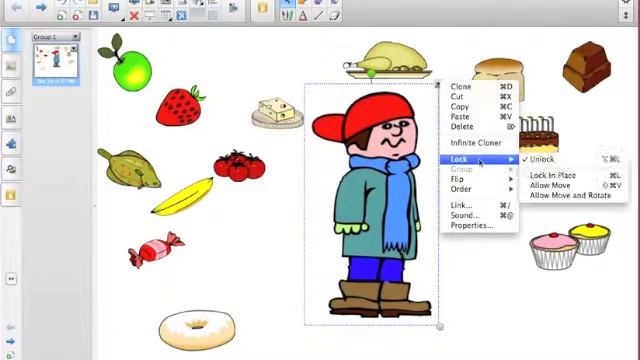The image size is (640, 360).
Task: Move sidebar with double-arrow button
Action: [x=11, y=279]
